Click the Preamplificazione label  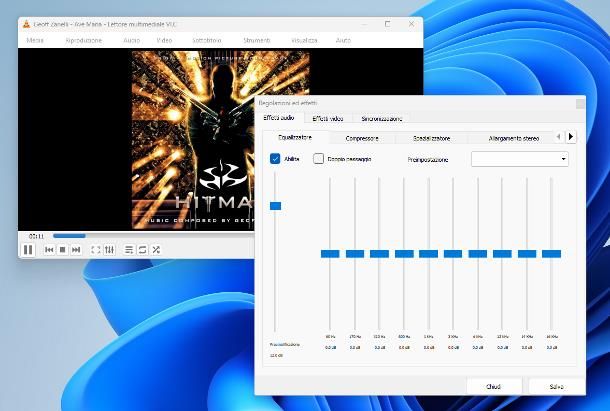coord(285,344)
